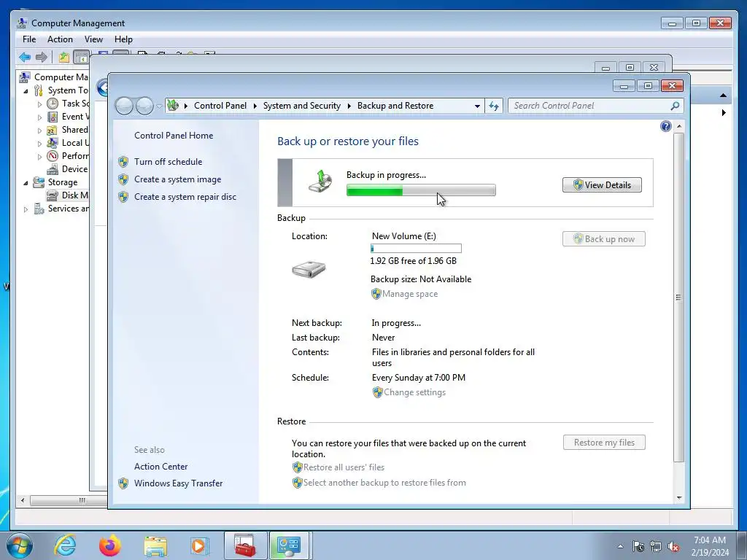747x560 pixels.
Task: Open Windows Easy Transfer link
Action: (179, 483)
